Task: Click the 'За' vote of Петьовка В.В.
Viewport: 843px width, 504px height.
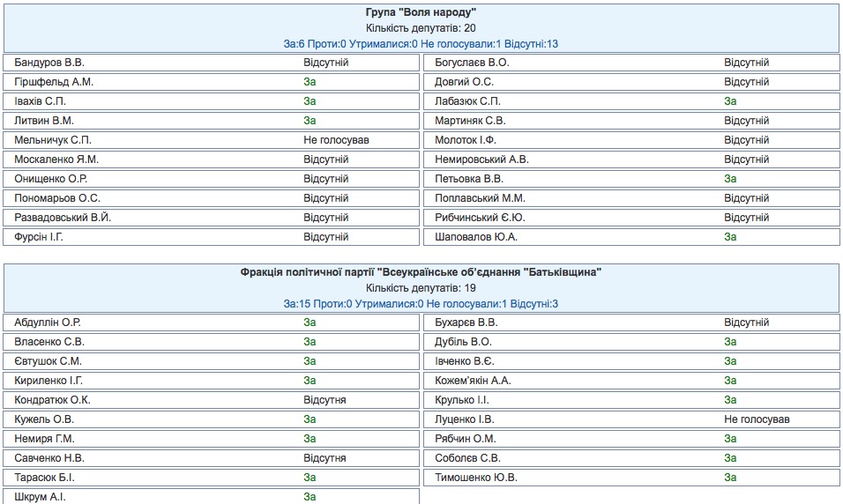Action: [x=730, y=179]
